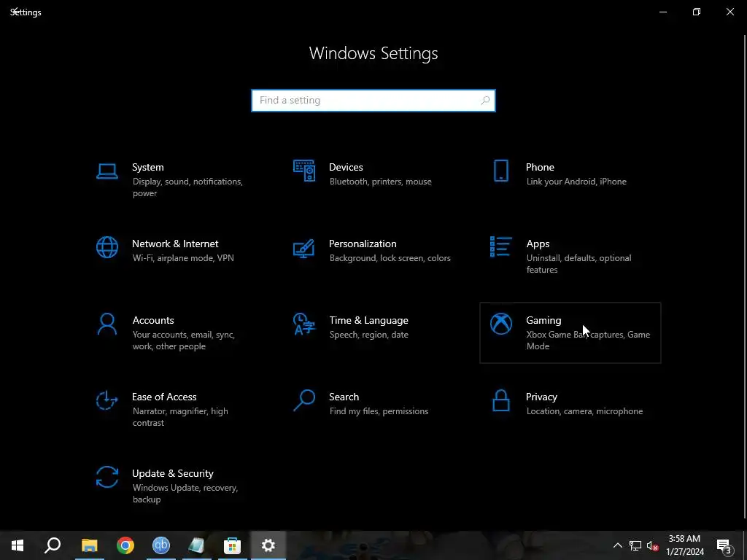Click the back arrow in Settings title bar

click(15, 11)
